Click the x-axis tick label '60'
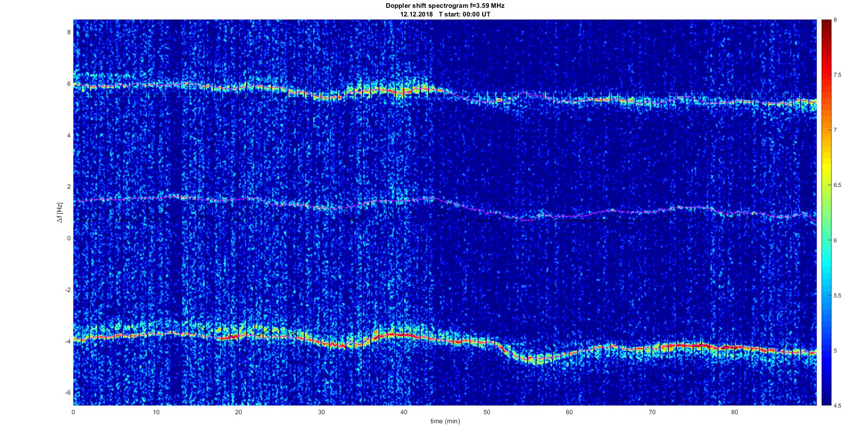 [x=569, y=412]
